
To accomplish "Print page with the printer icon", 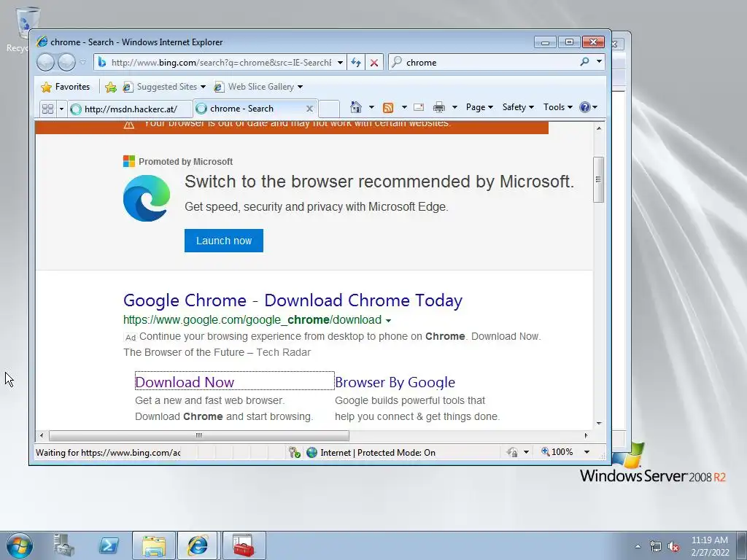I will (439, 107).
